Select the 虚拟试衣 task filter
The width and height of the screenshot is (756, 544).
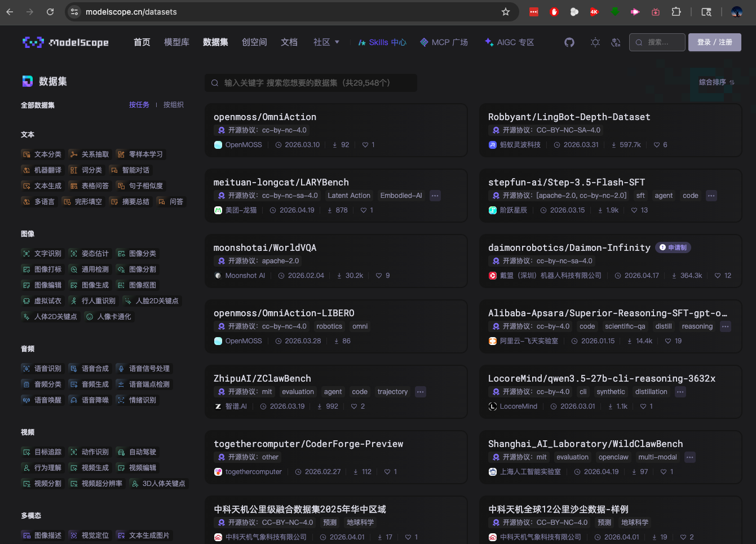tap(42, 301)
